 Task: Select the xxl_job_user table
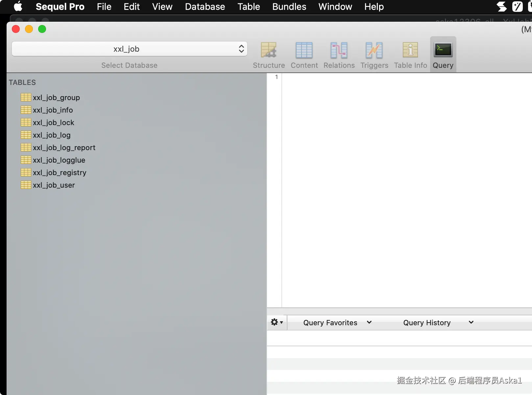coord(54,185)
